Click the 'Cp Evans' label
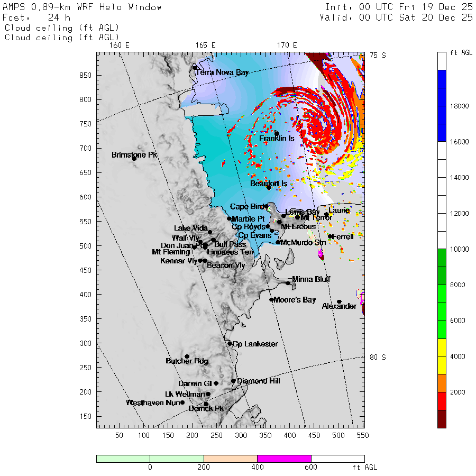Viewport: 476px width, 476px height. coord(255,235)
